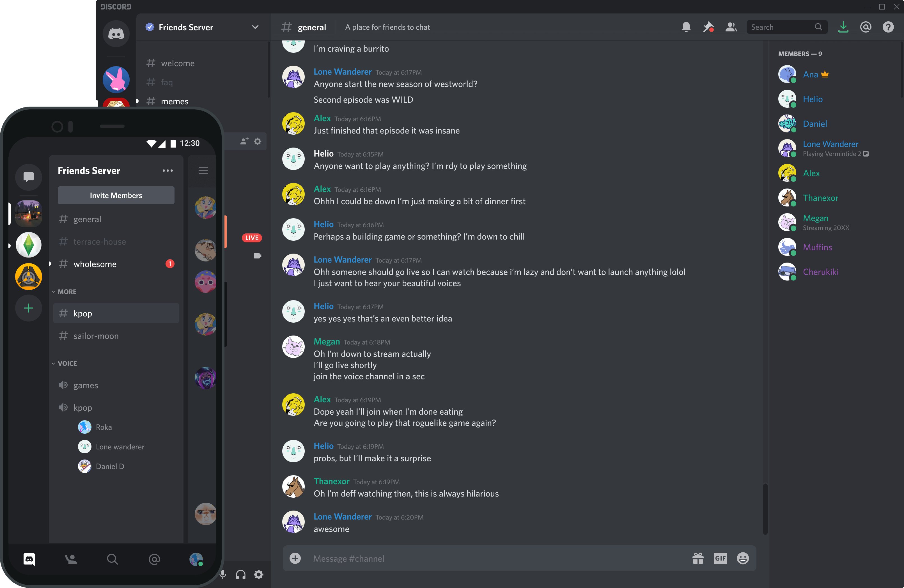
Task: Click the GIF button in message bar
Action: pyautogui.click(x=720, y=558)
